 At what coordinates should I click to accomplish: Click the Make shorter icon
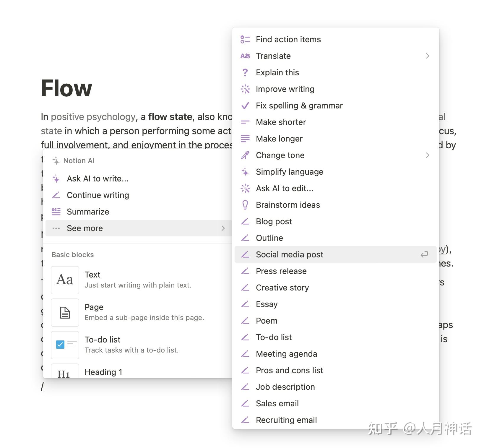245,122
